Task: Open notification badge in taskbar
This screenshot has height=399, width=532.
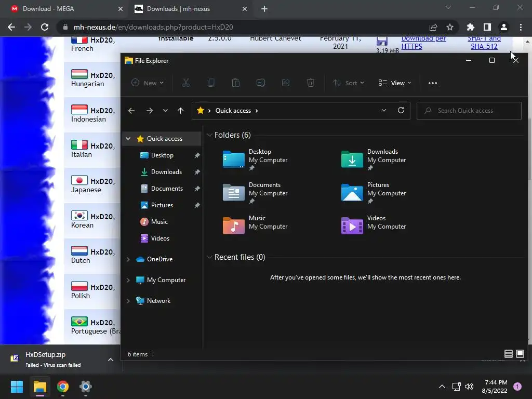Action: coord(517,387)
